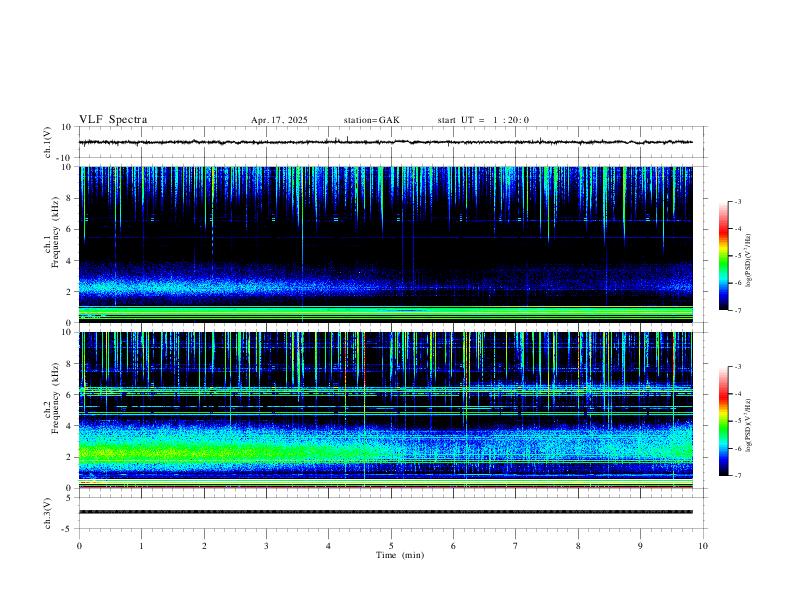The height and width of the screenshot is (612, 792).
Task: Click the ch.1 color scale bar
Action: [723, 256]
